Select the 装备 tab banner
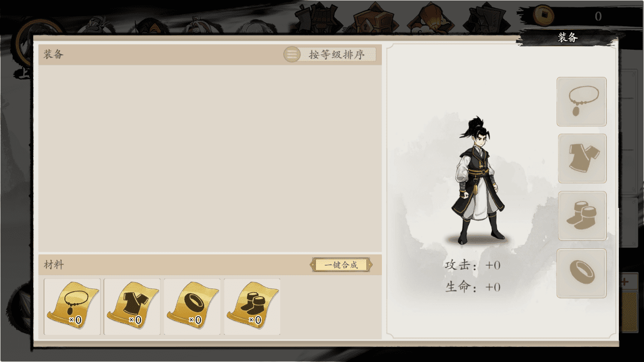644x362 pixels. (x=568, y=37)
